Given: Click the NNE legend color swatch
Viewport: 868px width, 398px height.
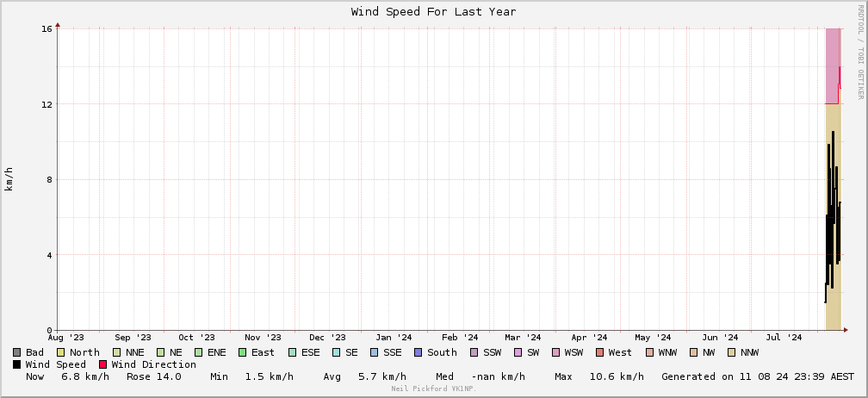Looking at the screenshot, I should coord(117,352).
